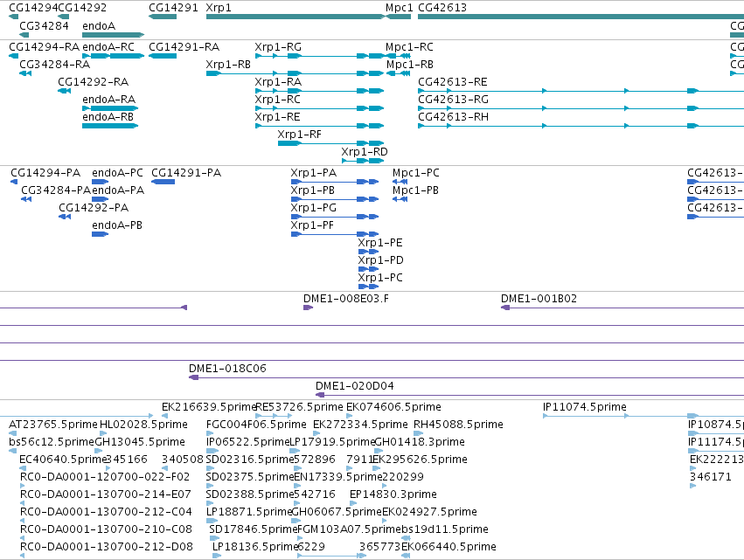744x560 pixels.
Task: Click transcript CG34284-RA label
Action: click(x=54, y=65)
